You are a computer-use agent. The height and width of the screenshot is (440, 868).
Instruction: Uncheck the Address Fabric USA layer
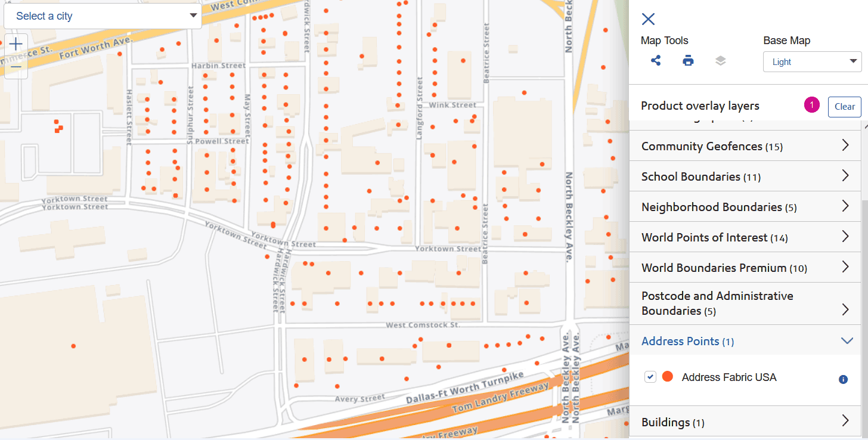point(650,377)
